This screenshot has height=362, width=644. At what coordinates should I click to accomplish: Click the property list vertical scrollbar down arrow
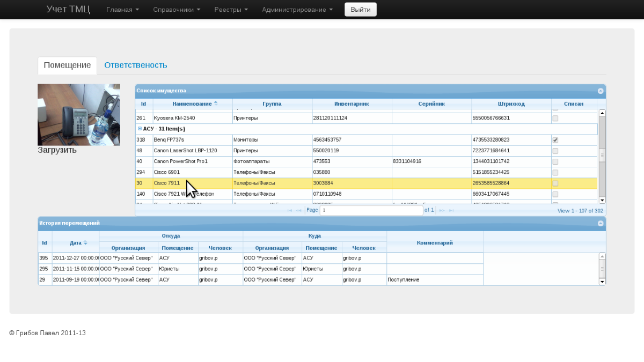(x=602, y=200)
